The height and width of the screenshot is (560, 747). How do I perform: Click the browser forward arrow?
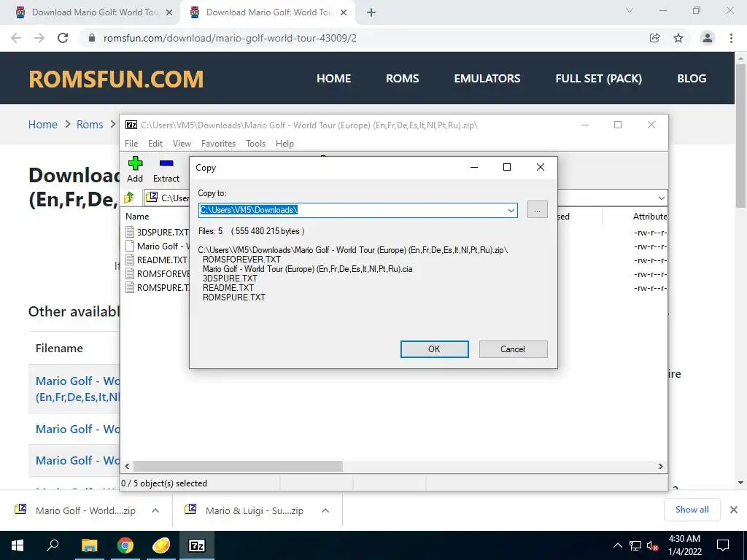[39, 38]
